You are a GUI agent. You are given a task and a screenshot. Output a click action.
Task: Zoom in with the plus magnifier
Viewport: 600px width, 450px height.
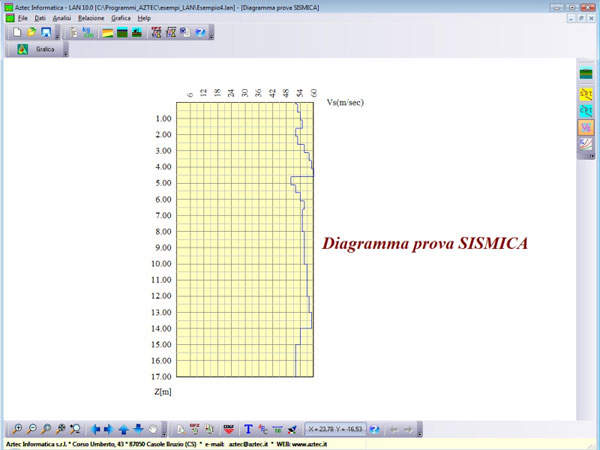17,429
